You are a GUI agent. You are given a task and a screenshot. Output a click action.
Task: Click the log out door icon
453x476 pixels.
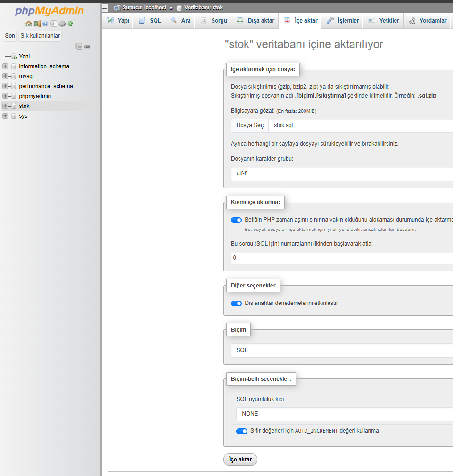[x=37, y=24]
